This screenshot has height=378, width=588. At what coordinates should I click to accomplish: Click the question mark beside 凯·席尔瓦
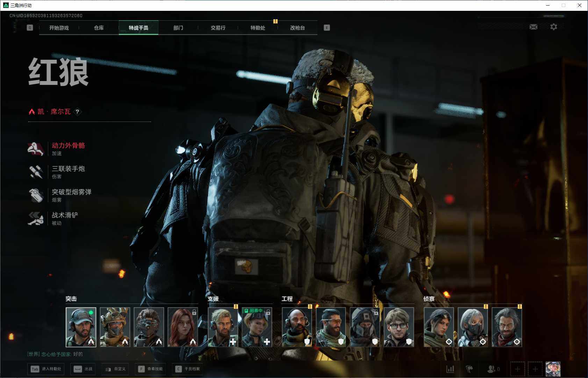pyautogui.click(x=77, y=112)
